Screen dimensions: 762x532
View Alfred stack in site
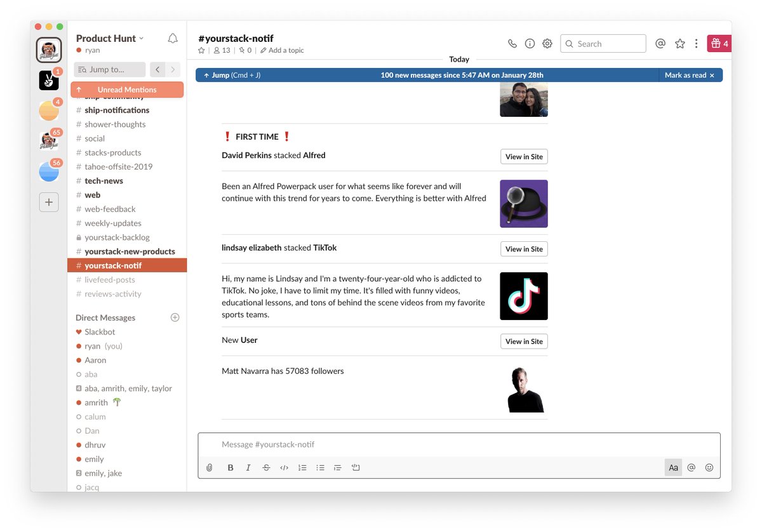pyautogui.click(x=524, y=157)
